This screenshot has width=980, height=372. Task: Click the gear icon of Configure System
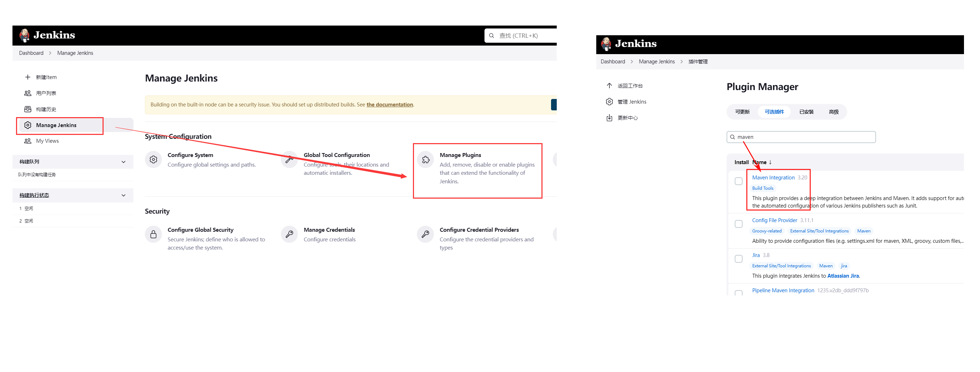153,160
